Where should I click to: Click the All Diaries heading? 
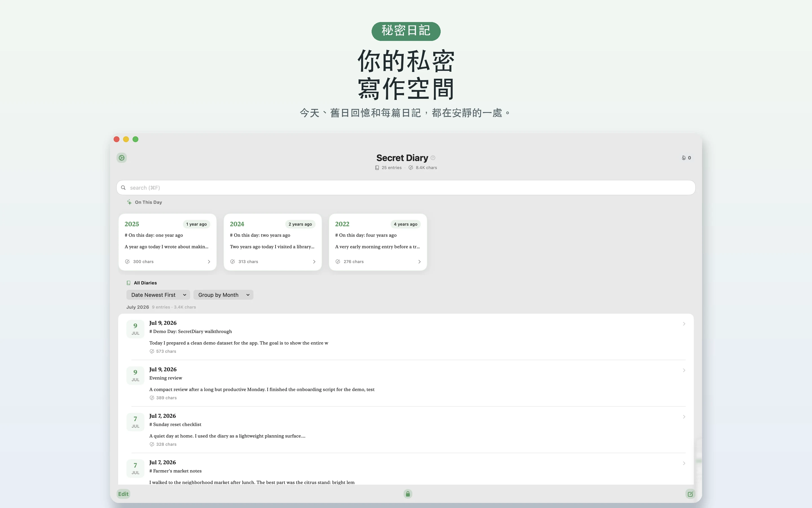pyautogui.click(x=145, y=283)
